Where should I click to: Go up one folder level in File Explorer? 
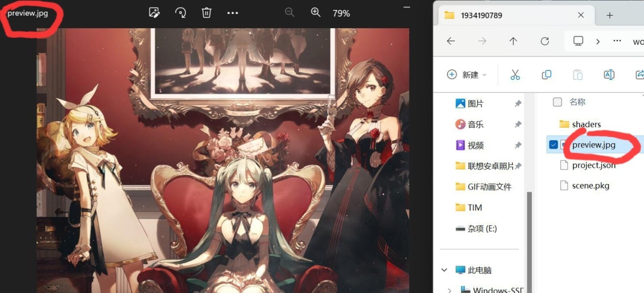pos(513,41)
